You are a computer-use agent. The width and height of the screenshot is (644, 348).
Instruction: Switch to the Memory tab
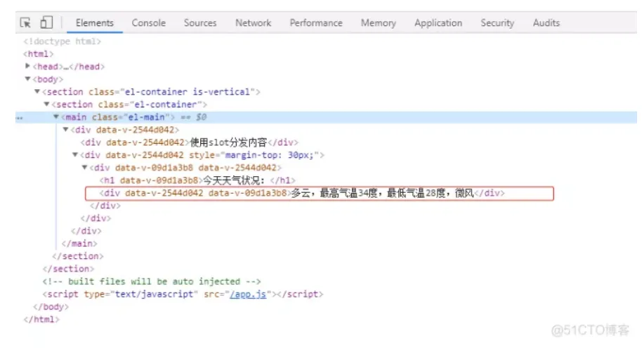point(379,23)
